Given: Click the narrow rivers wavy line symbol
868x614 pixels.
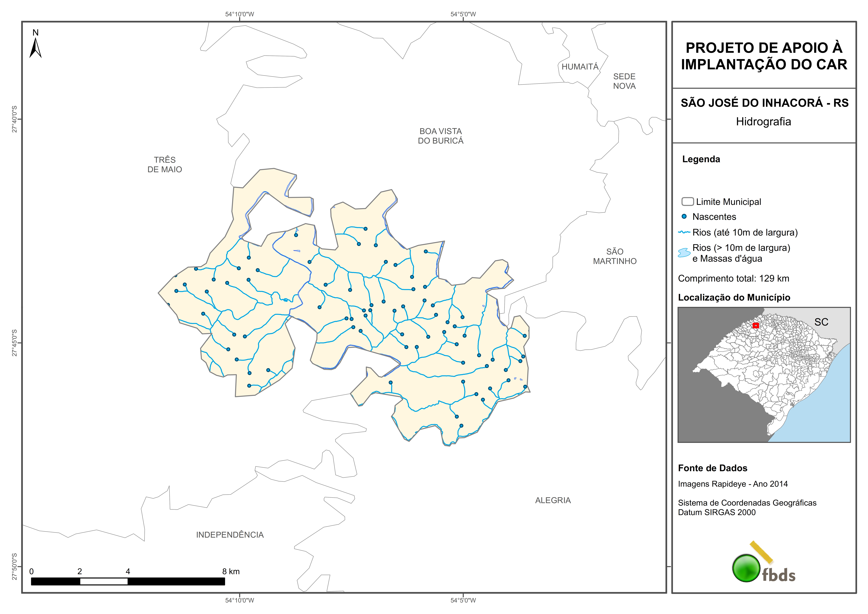Looking at the screenshot, I should (684, 232).
